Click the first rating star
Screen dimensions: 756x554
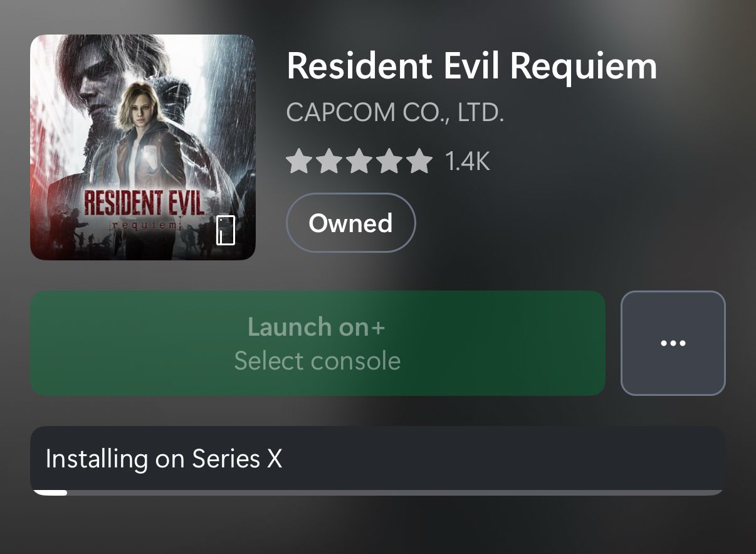[298, 162]
